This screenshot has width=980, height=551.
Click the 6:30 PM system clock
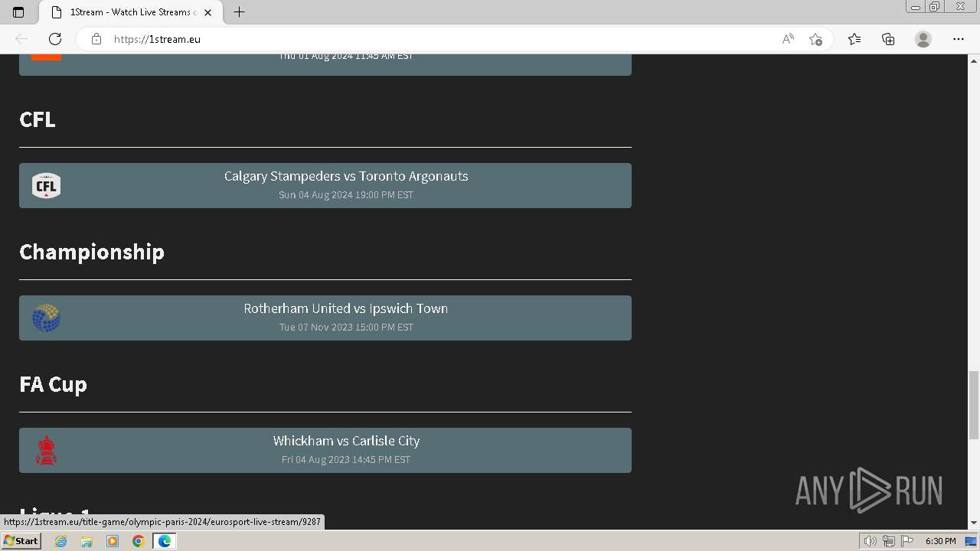pyautogui.click(x=940, y=541)
